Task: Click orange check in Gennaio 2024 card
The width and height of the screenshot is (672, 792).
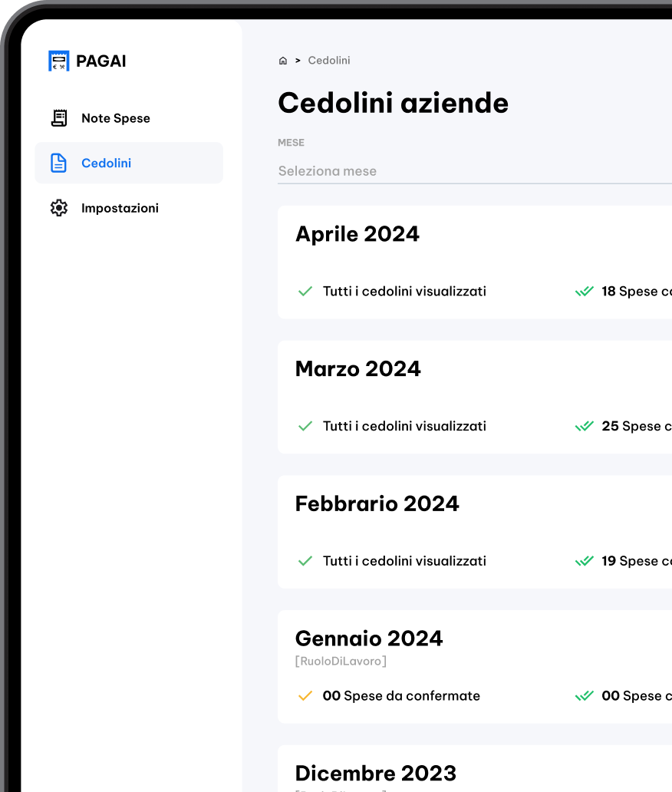Action: point(305,696)
